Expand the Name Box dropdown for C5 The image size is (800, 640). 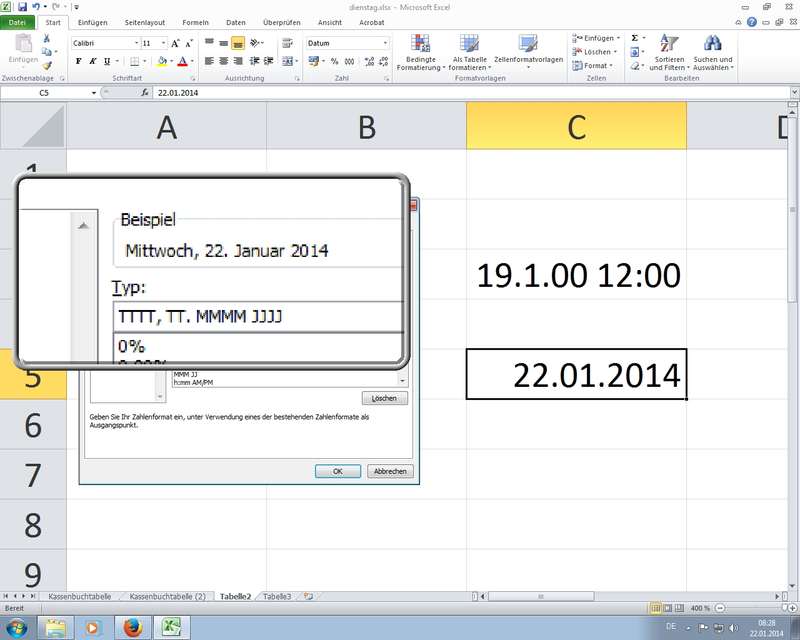94,93
